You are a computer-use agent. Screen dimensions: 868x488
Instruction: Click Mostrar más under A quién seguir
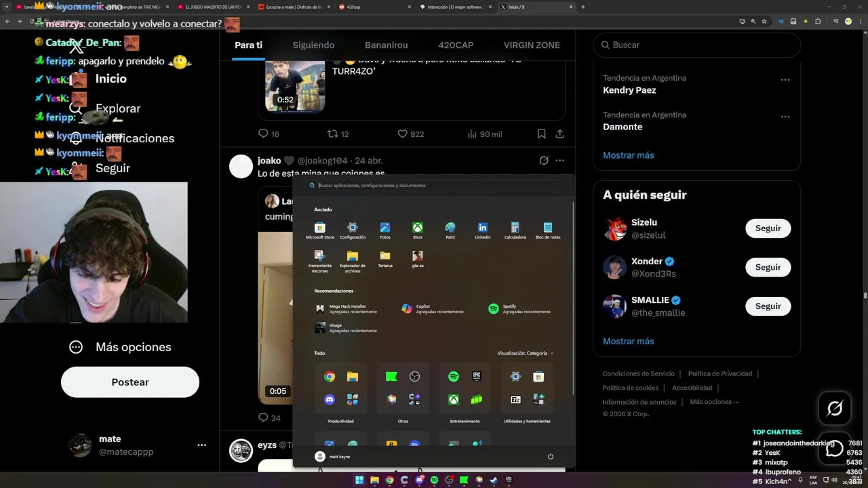click(x=629, y=341)
